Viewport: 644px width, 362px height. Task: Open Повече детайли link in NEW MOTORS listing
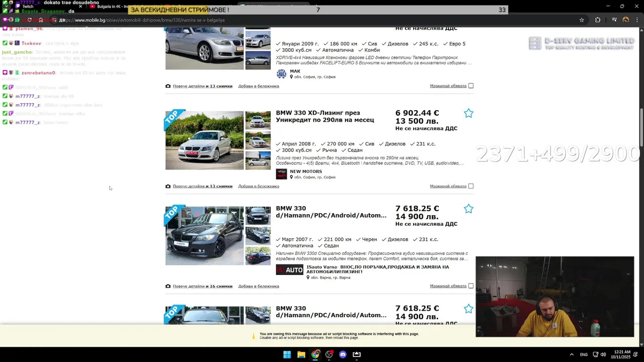203,186
